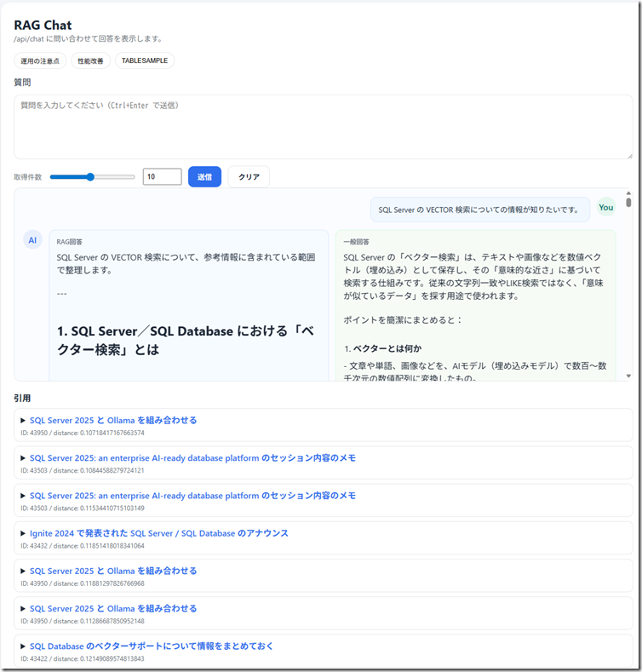Click the AI avatar icon in chat
The image size is (642, 672).
click(x=32, y=240)
